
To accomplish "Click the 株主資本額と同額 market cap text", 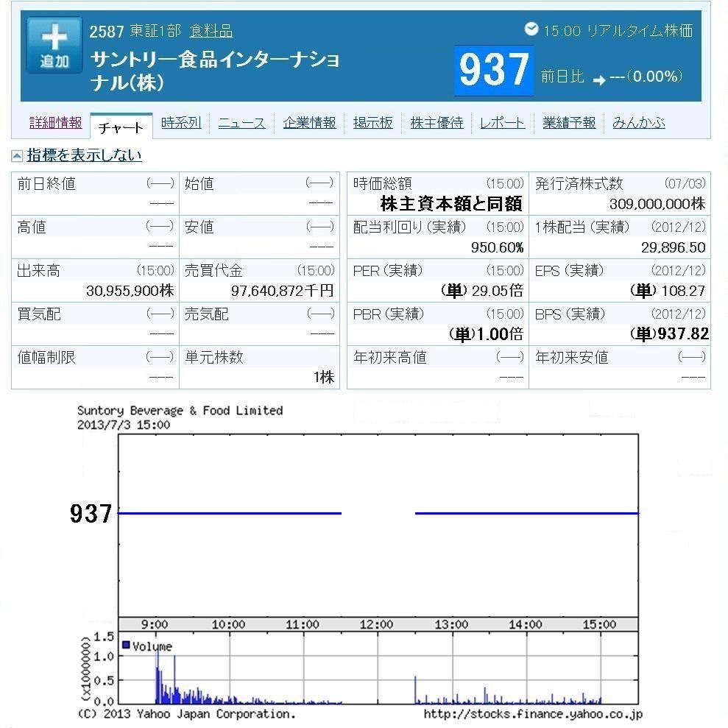I will coord(451,204).
